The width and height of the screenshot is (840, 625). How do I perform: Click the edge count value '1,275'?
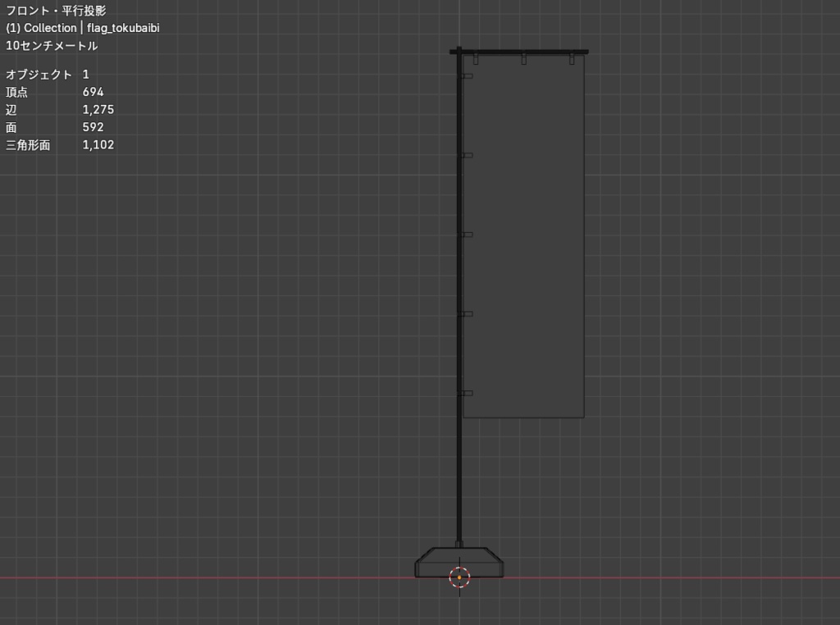pyautogui.click(x=98, y=110)
